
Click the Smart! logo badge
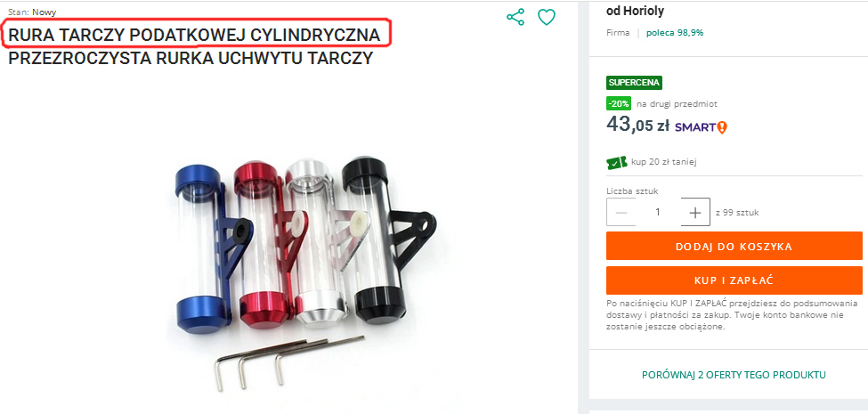coord(701,127)
